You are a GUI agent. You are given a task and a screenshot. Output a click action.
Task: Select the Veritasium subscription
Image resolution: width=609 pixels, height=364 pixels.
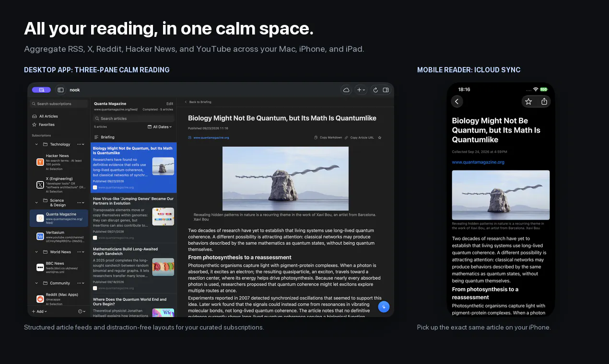[59, 236]
